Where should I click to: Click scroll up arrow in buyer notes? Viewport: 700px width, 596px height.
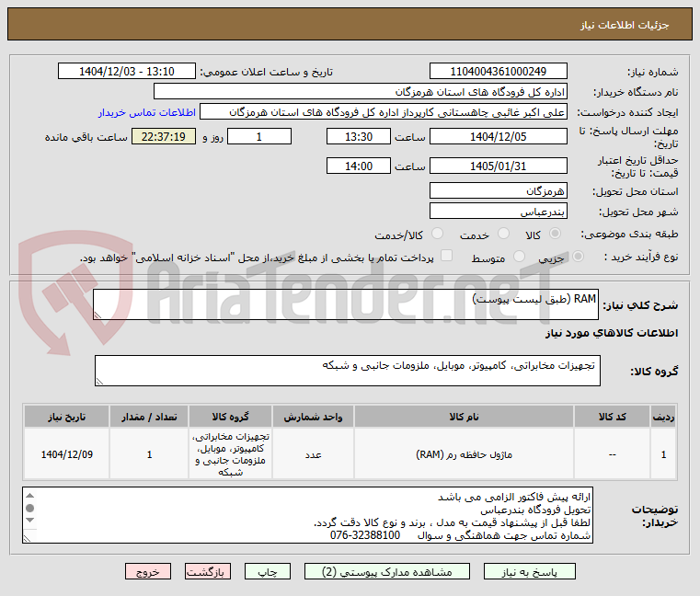[x=30, y=496]
